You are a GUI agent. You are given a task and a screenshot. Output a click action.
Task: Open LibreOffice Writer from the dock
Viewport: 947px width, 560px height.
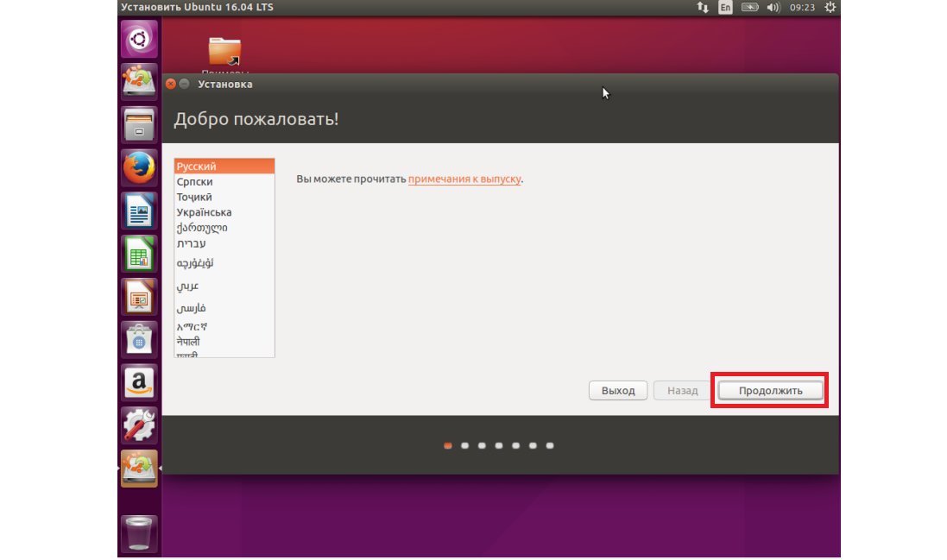coord(139,211)
